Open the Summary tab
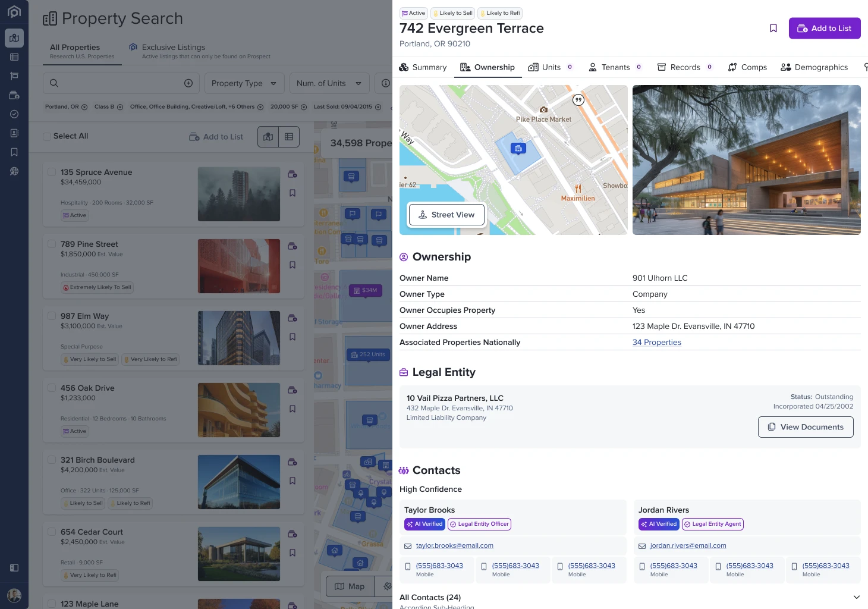 [x=423, y=67]
